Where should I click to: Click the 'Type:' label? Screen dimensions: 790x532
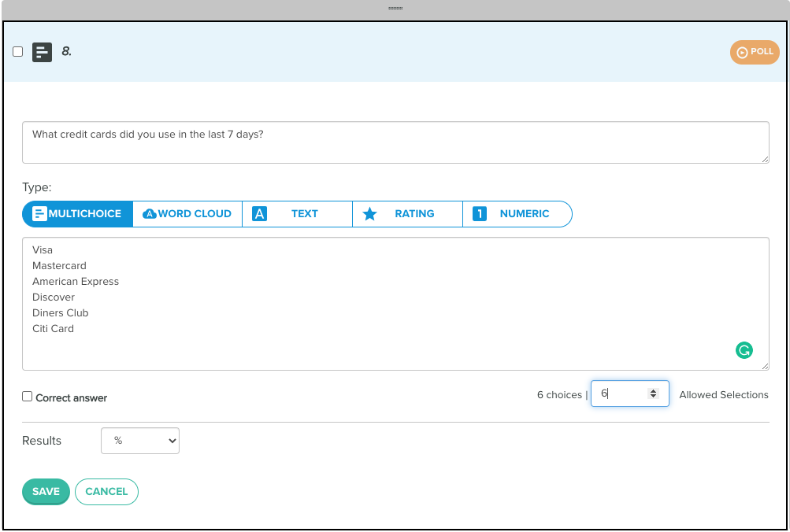pyautogui.click(x=37, y=187)
